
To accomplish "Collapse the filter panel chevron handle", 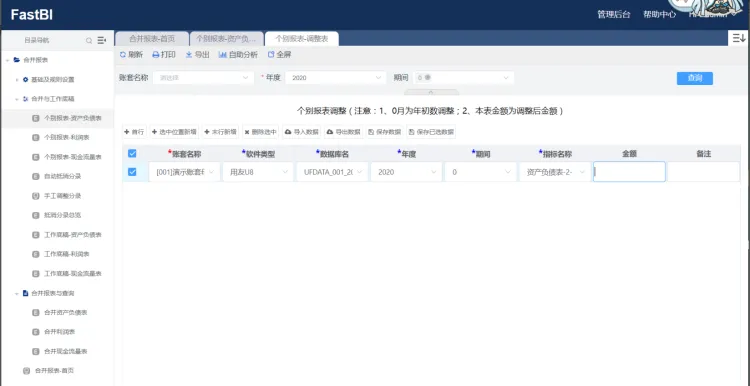I will click(x=431, y=92).
